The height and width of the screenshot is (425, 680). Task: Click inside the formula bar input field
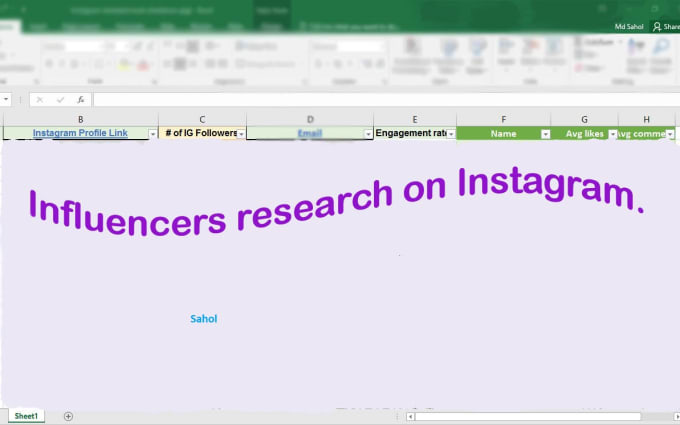pyautogui.click(x=380, y=100)
